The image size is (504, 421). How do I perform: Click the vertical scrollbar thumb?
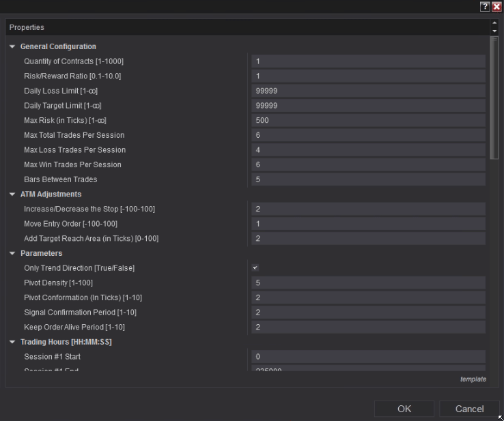click(494, 96)
